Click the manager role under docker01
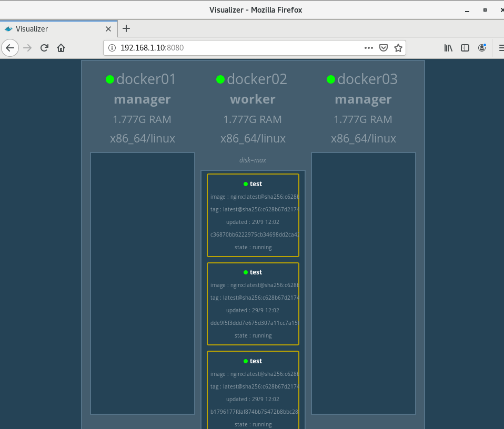The height and width of the screenshot is (429, 504). click(x=143, y=99)
